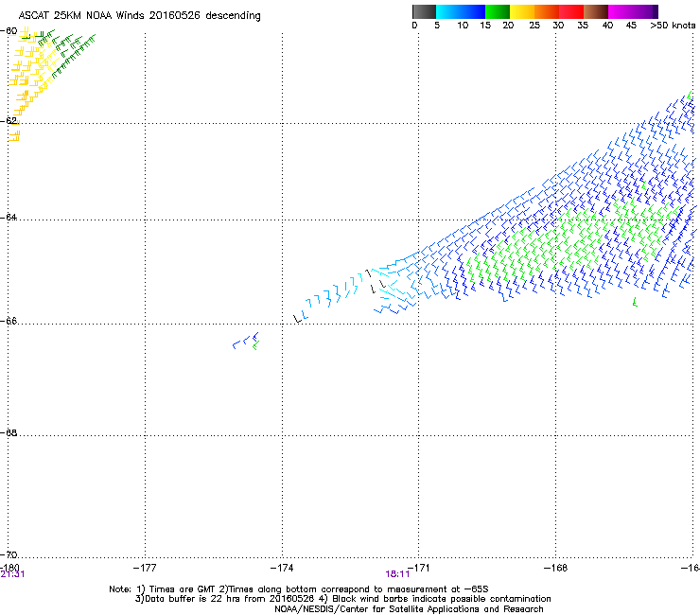Screen dimensions: 700x615
Task: Click the '-62' latitude axis label
Action: coord(9,121)
